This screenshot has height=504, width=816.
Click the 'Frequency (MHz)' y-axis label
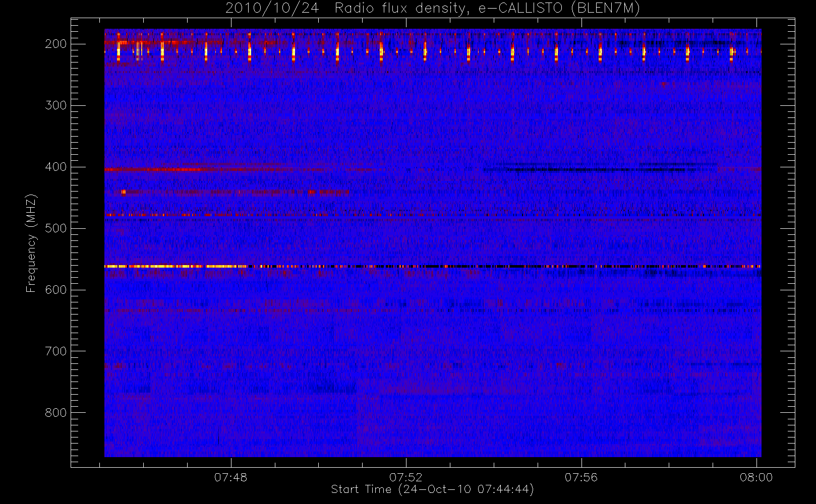coord(31,243)
